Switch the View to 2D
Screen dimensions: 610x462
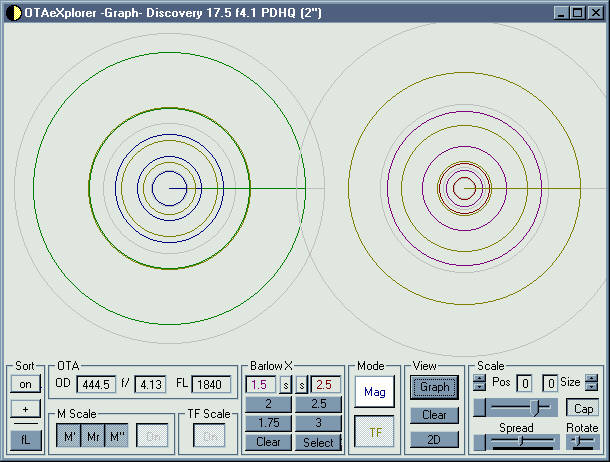click(434, 440)
